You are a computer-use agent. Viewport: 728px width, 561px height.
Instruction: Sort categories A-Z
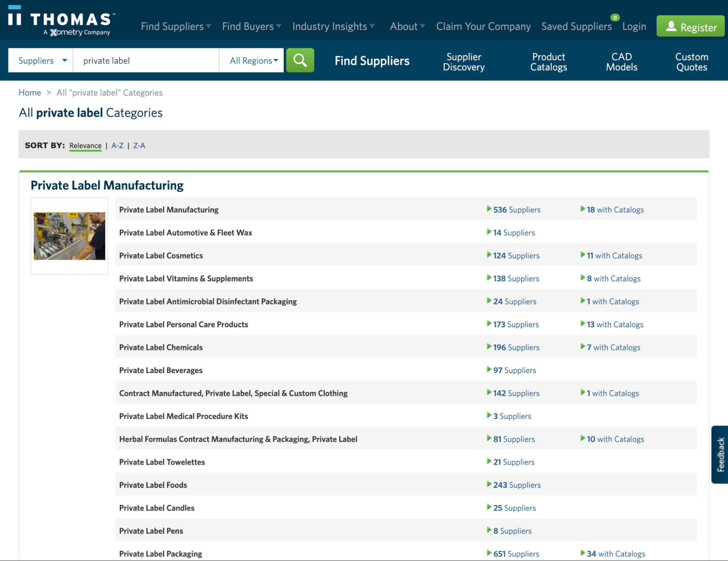coord(117,146)
